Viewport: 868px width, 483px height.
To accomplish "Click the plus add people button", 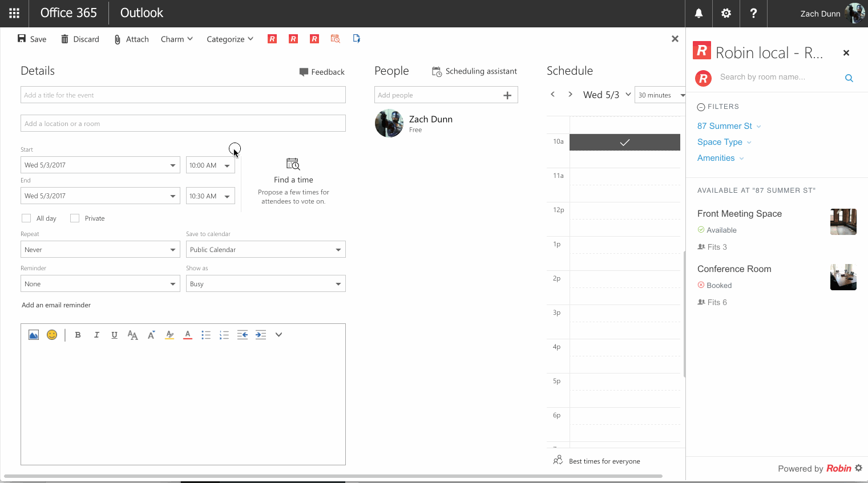I will 507,95.
